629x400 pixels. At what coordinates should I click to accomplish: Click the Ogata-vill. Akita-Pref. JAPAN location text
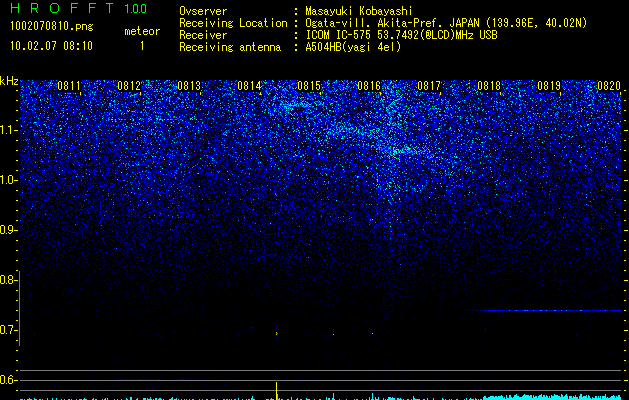pyautogui.click(x=446, y=24)
